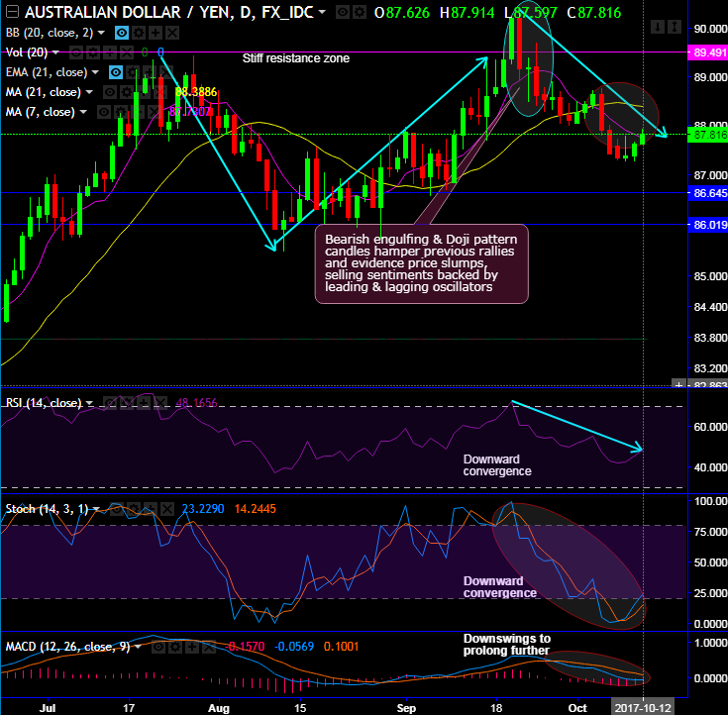The width and height of the screenshot is (728, 715).
Task: Maximize pane with up-down arrows button
Action: coord(675,27)
